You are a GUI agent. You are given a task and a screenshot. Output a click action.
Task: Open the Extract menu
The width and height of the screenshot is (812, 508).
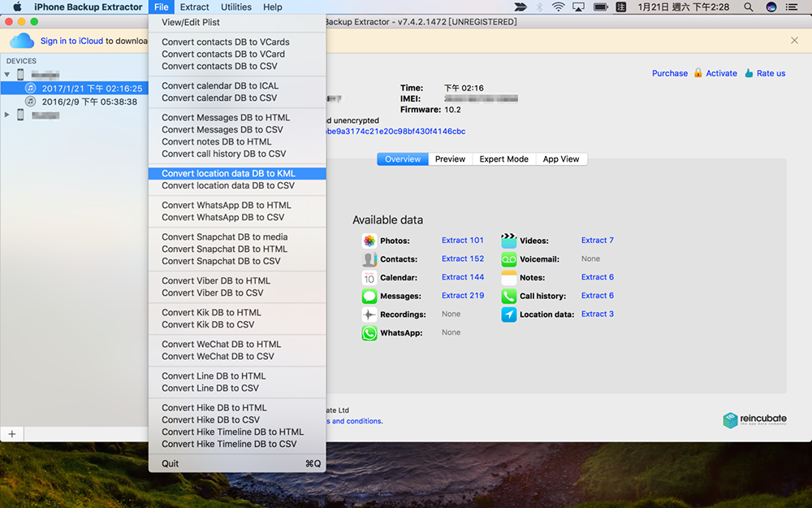[194, 7]
